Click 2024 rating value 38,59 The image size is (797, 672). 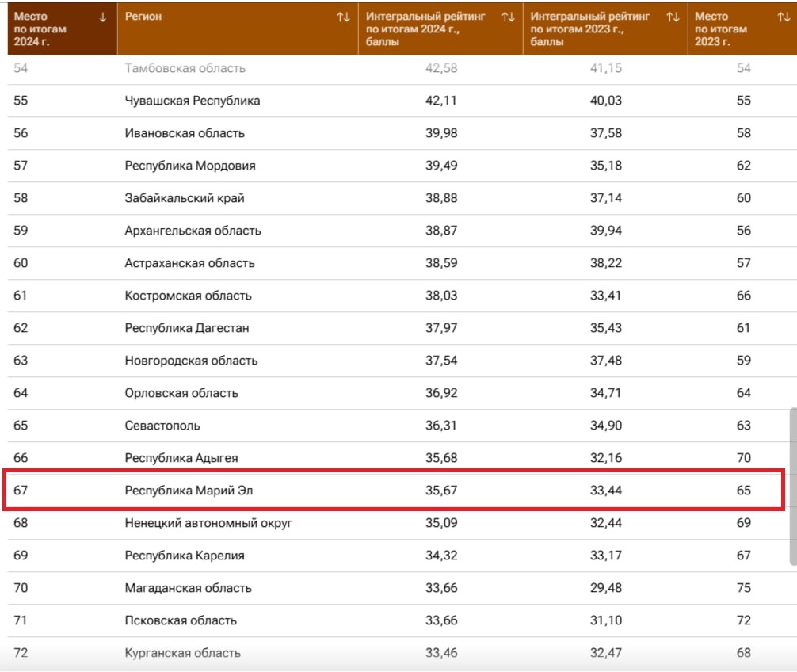(x=441, y=263)
